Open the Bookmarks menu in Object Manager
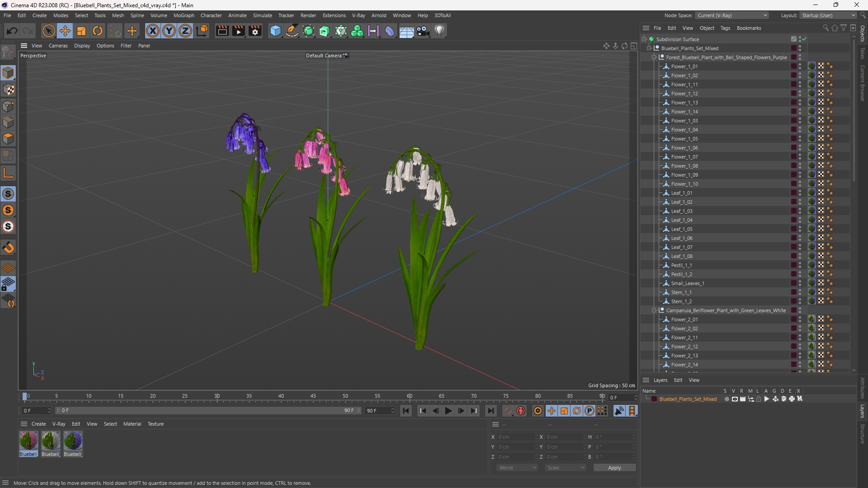The height and width of the screenshot is (488, 868). (749, 28)
